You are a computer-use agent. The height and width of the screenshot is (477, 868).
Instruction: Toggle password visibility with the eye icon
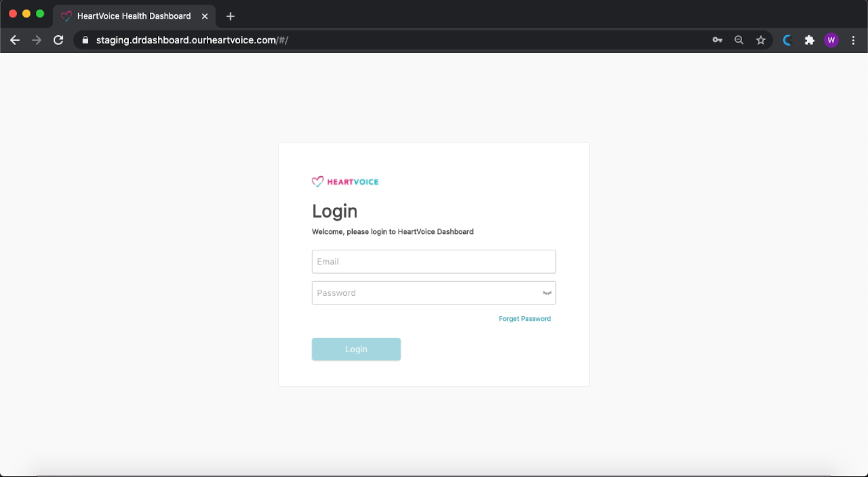(x=547, y=293)
